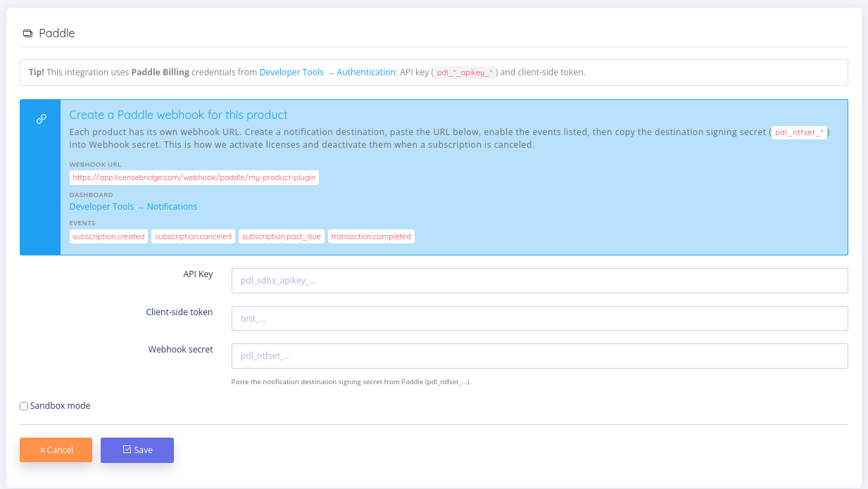This screenshot has height=489, width=868.
Task: Enable the Sandbox mode checkbox
Action: tap(24, 406)
